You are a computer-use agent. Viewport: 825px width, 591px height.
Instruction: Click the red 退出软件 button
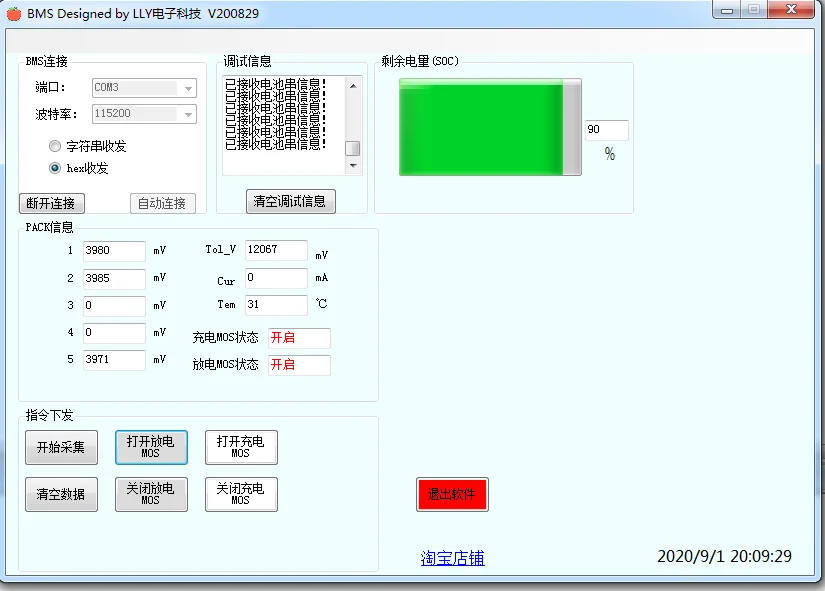tap(452, 494)
